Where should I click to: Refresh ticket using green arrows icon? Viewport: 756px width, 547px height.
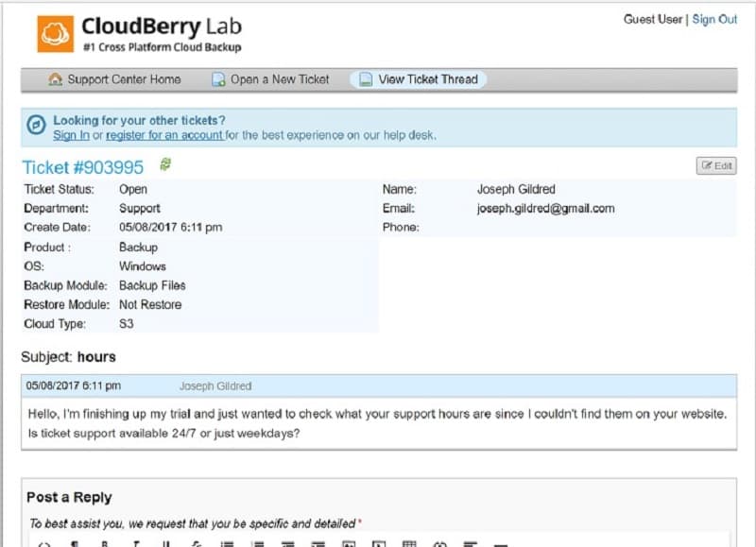click(x=165, y=164)
